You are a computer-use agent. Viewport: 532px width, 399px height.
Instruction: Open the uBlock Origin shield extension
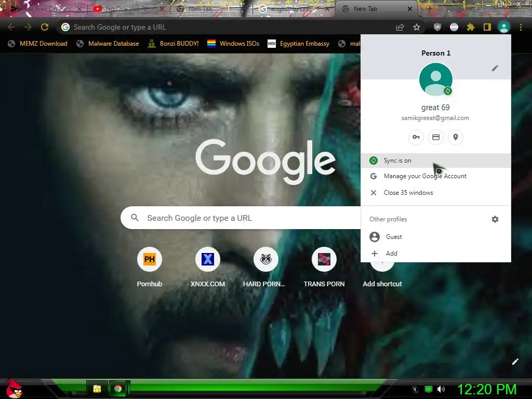click(437, 27)
